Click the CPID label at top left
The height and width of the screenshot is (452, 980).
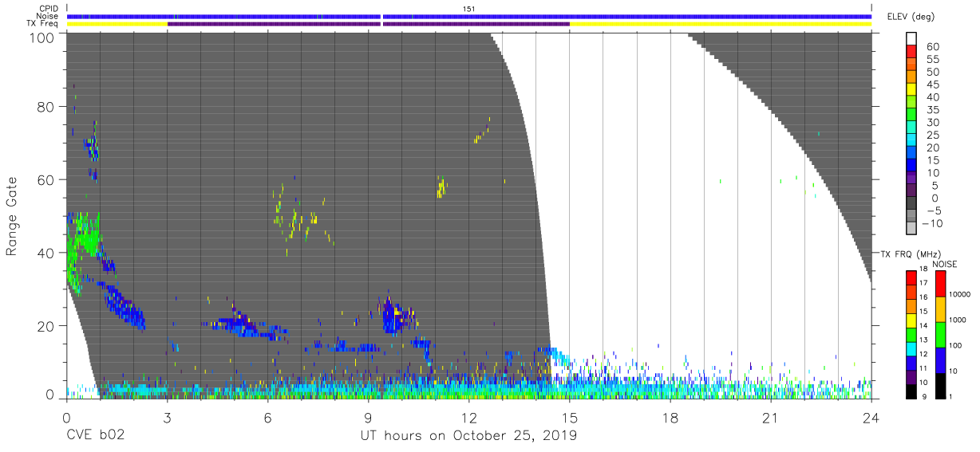(49, 9)
